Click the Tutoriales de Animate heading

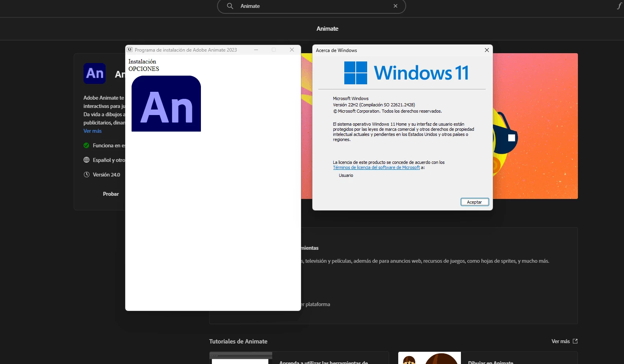click(238, 342)
